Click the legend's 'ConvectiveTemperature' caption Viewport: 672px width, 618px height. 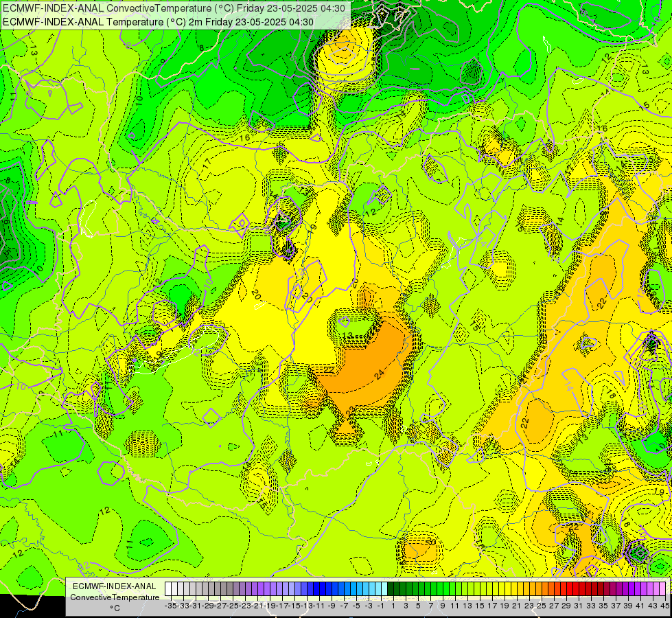tap(115, 597)
